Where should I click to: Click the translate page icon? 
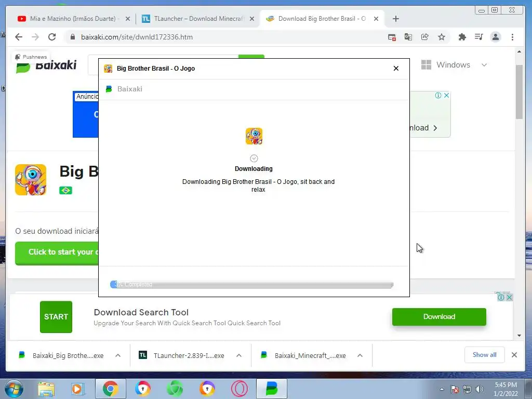(408, 37)
